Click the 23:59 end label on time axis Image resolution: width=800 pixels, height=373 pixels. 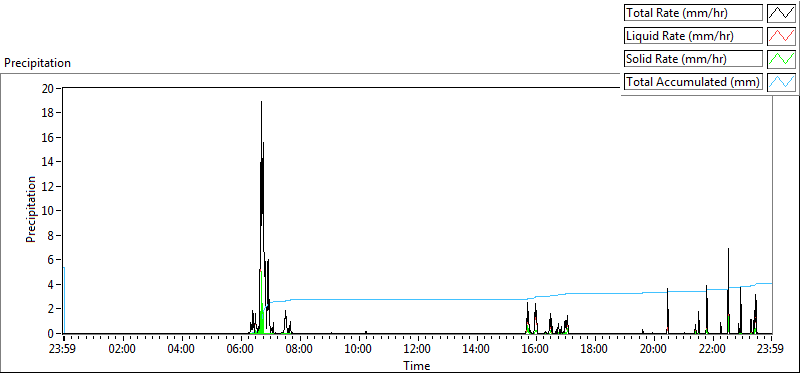point(771,350)
